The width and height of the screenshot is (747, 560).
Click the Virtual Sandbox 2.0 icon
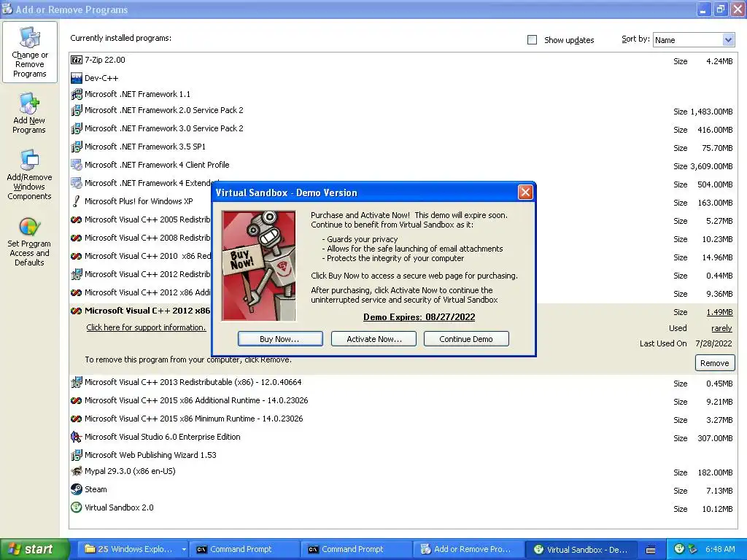pos(76,507)
